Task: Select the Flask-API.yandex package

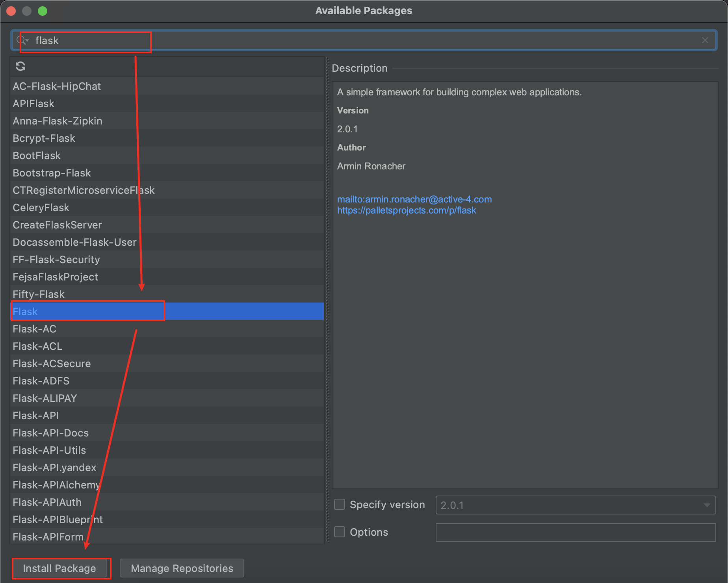Action: [167, 467]
